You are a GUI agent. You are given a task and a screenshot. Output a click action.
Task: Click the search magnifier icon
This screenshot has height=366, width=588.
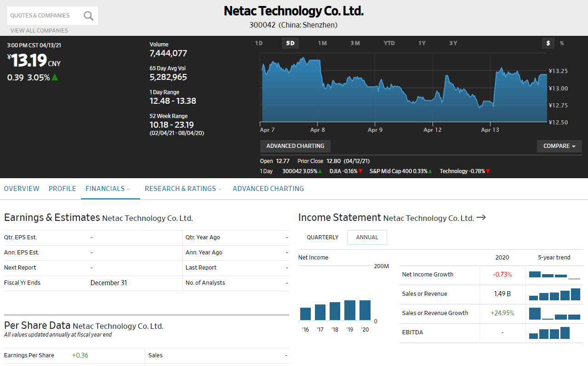(88, 16)
